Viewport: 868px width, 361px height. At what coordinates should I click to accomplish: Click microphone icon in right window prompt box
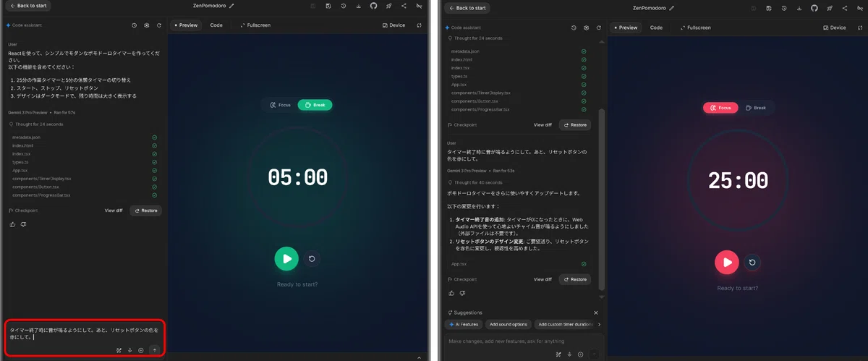click(x=569, y=354)
